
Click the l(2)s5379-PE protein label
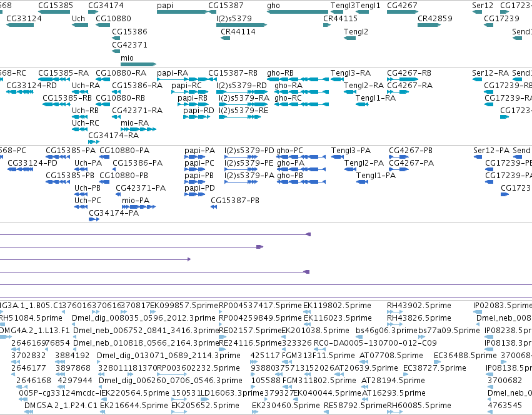[249, 163]
